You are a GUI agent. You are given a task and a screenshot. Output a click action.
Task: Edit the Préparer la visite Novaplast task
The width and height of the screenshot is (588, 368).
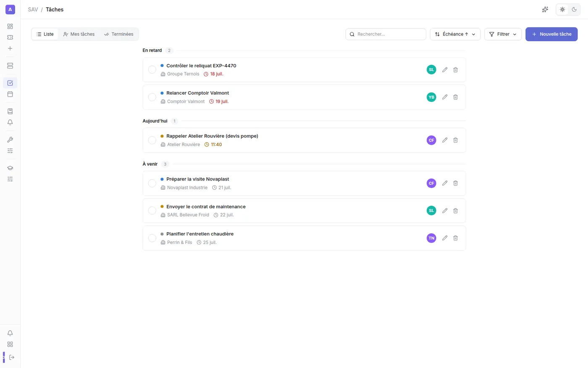point(445,183)
